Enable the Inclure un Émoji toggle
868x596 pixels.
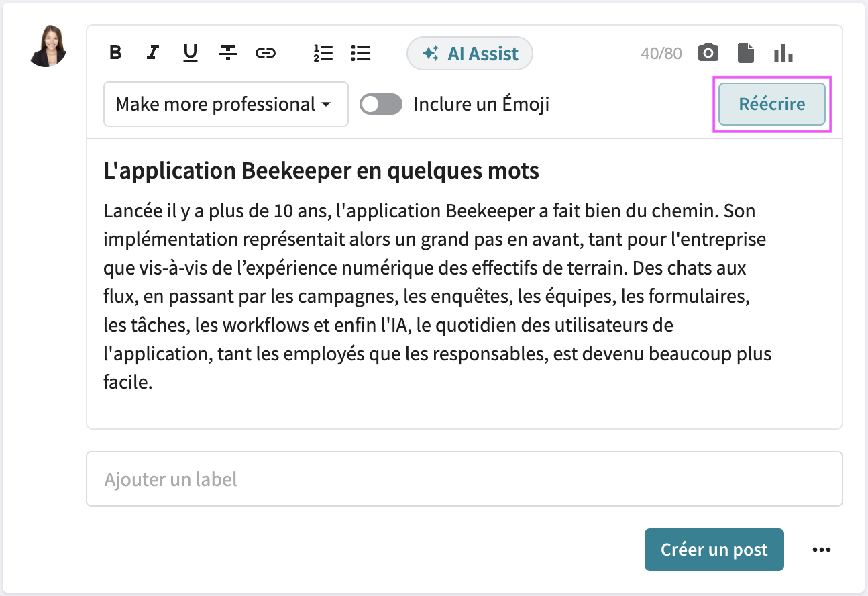coord(380,104)
